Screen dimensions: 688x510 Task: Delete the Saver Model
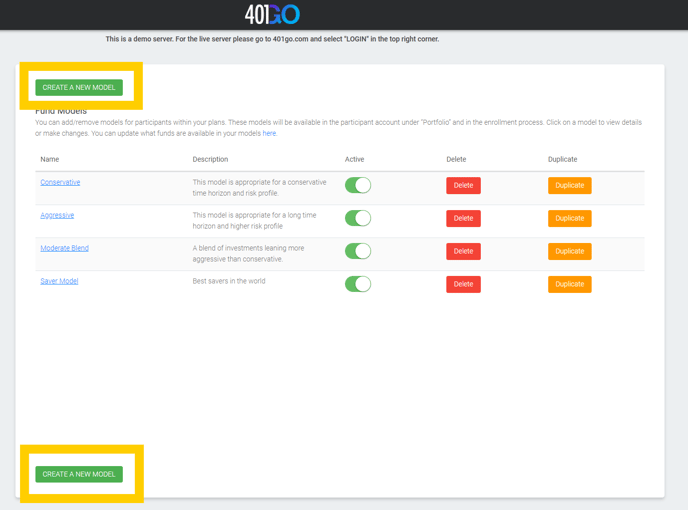[463, 284]
